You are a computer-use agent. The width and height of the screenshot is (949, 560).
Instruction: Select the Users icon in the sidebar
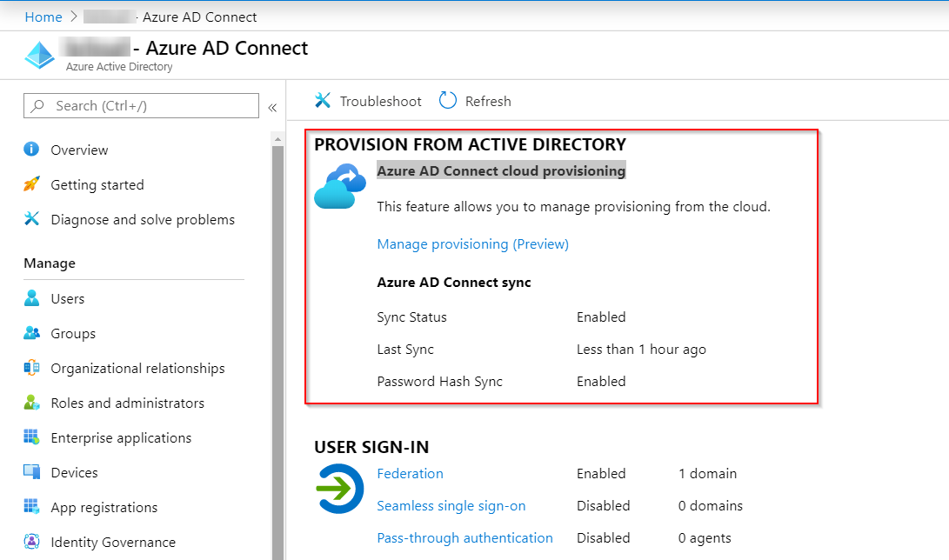(33, 298)
